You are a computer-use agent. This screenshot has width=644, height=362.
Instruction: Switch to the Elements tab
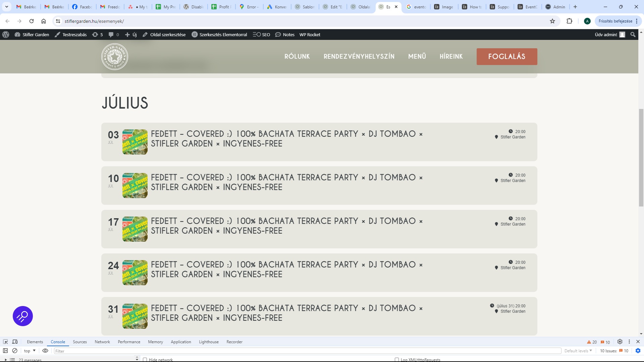coord(35,342)
